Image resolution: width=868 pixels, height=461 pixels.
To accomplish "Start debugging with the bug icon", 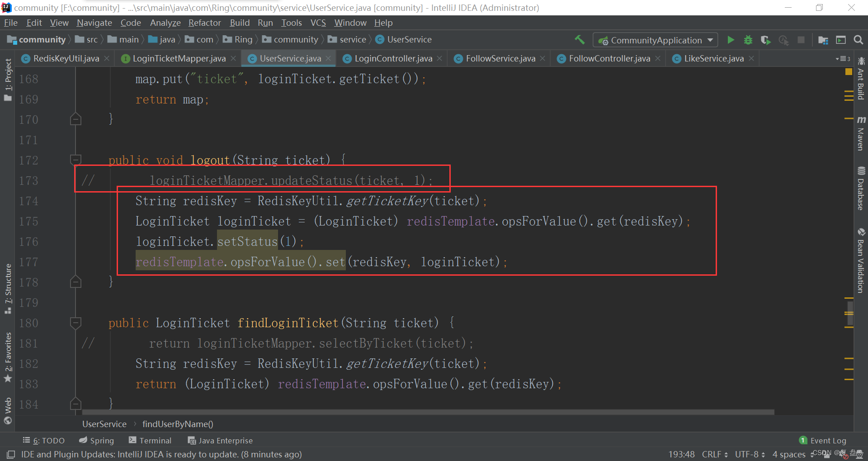I will 748,40.
